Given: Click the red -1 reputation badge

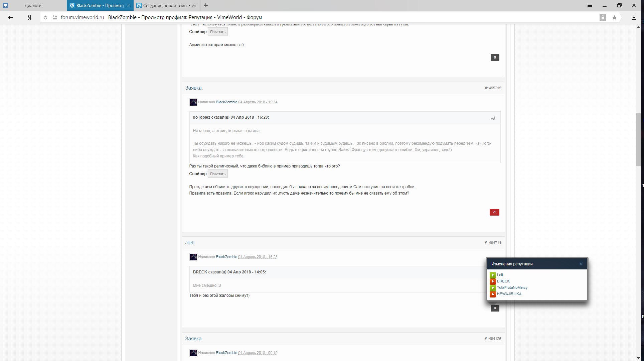Looking at the screenshot, I should [x=494, y=212].
